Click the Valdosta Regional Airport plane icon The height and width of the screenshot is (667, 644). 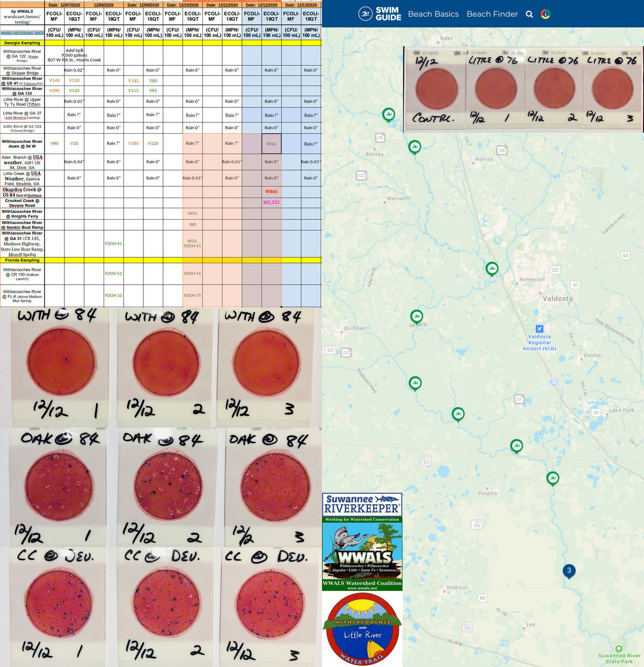tap(539, 329)
